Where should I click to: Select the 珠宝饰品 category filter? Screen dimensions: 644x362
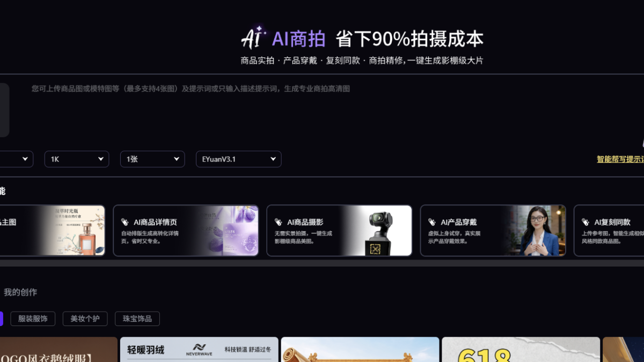(x=137, y=319)
